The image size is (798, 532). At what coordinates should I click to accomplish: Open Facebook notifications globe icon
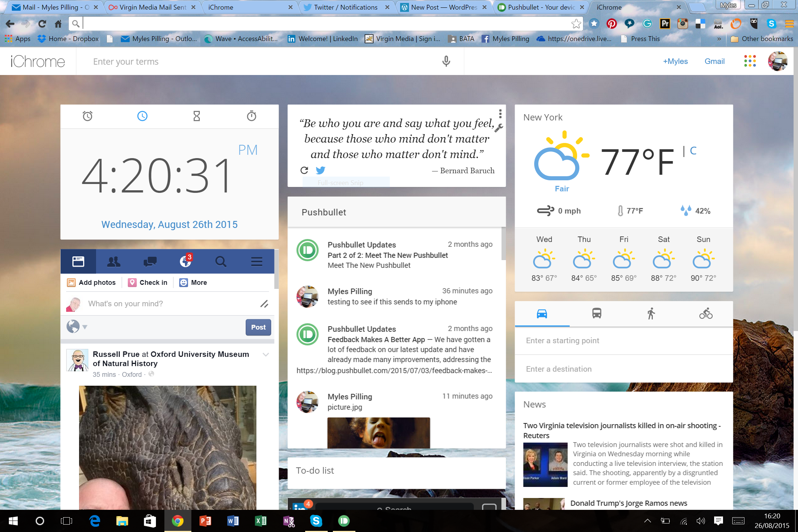point(185,262)
